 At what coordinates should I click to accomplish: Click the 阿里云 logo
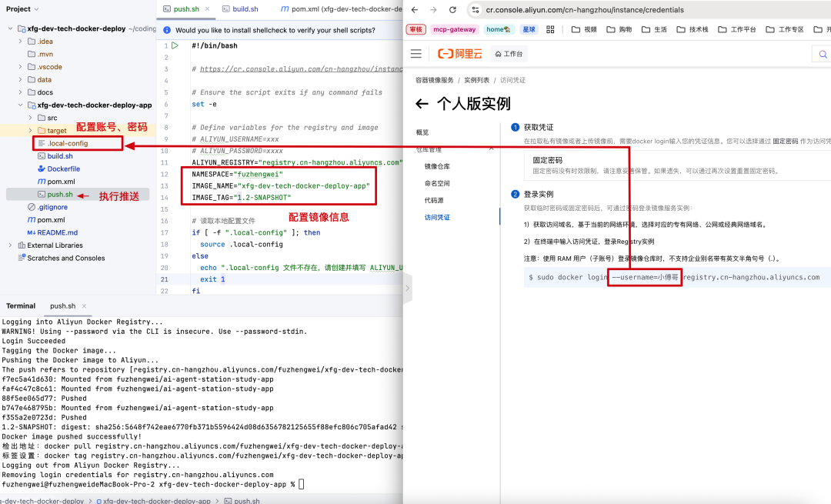pos(460,54)
